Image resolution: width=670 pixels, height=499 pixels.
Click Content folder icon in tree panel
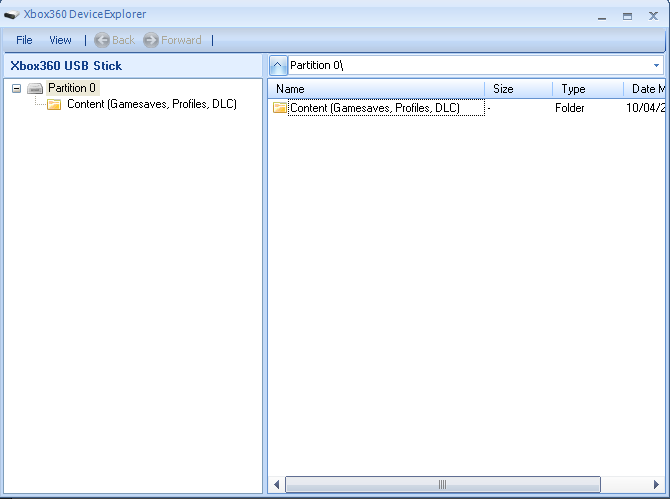pos(54,104)
